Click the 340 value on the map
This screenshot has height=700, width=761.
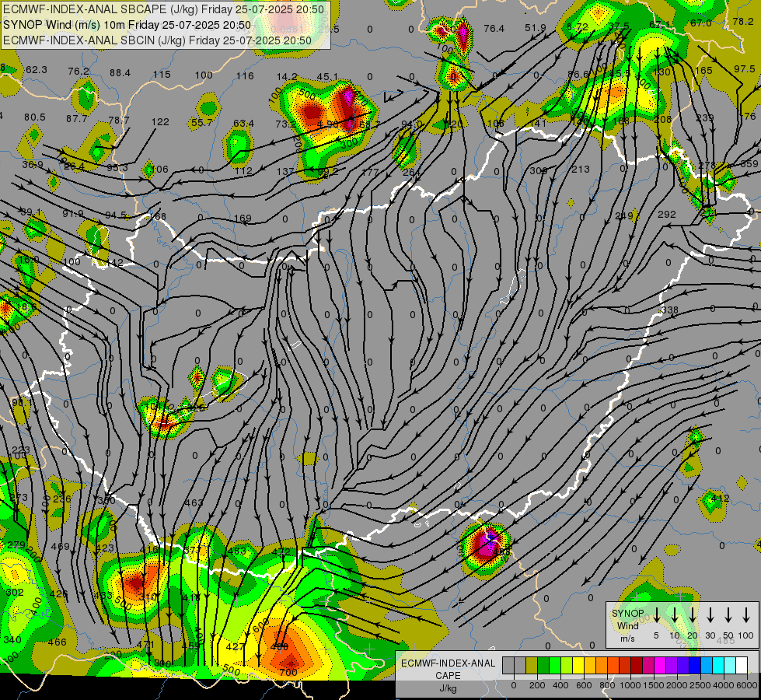12,640
